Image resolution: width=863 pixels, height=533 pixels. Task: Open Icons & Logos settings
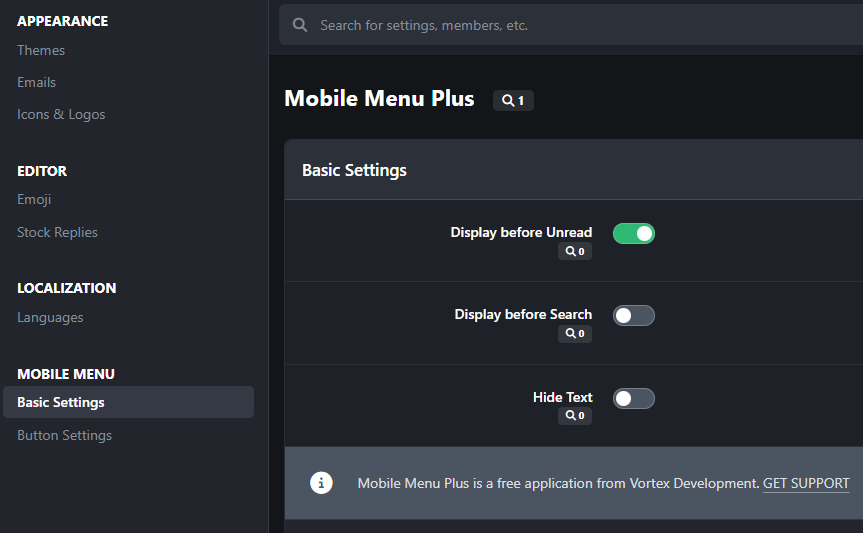click(61, 114)
